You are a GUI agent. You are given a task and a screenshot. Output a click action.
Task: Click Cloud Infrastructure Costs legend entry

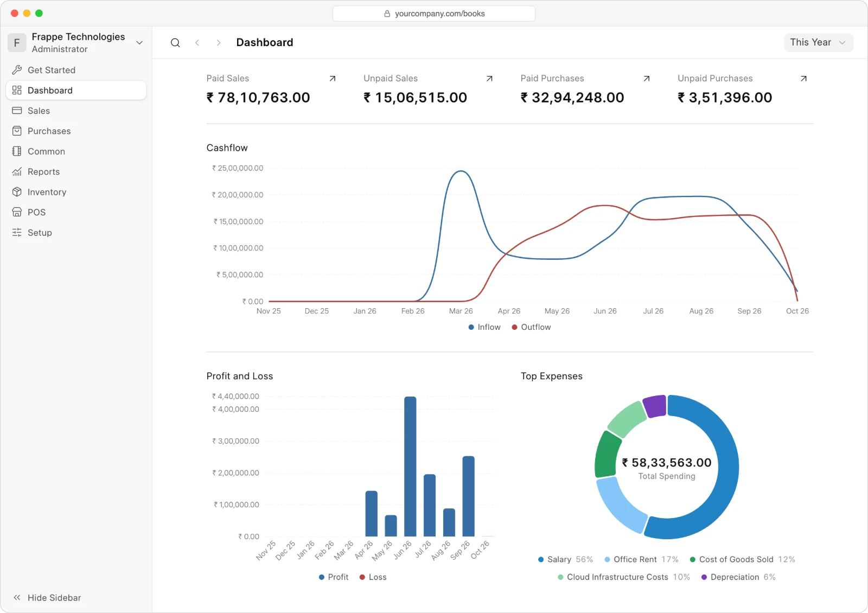[x=624, y=577]
